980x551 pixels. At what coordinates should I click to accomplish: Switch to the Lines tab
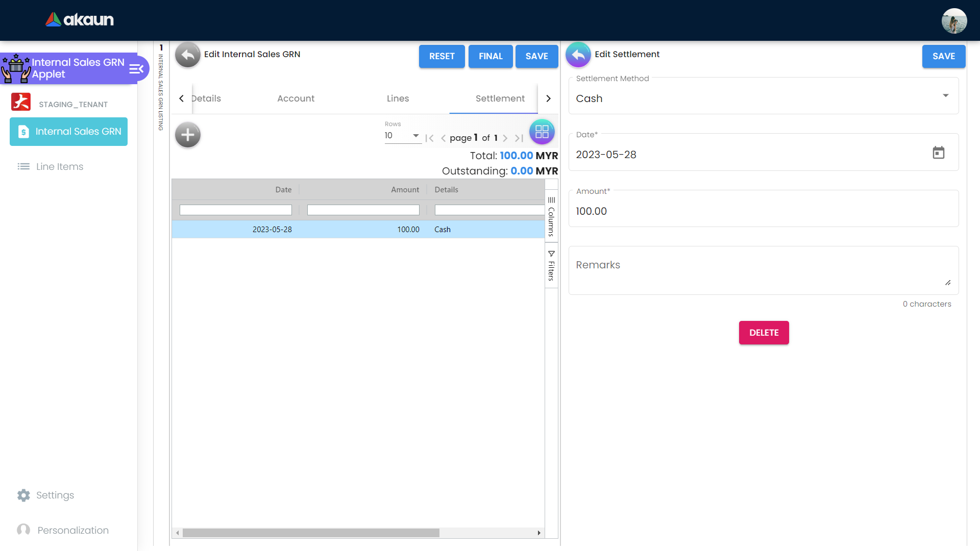tap(398, 98)
